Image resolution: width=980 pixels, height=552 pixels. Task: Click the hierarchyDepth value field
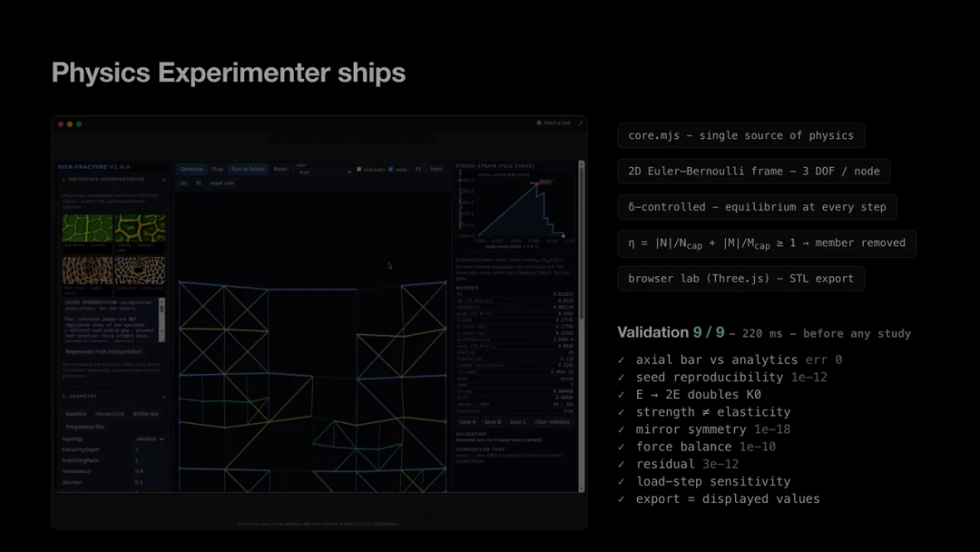[x=149, y=449]
